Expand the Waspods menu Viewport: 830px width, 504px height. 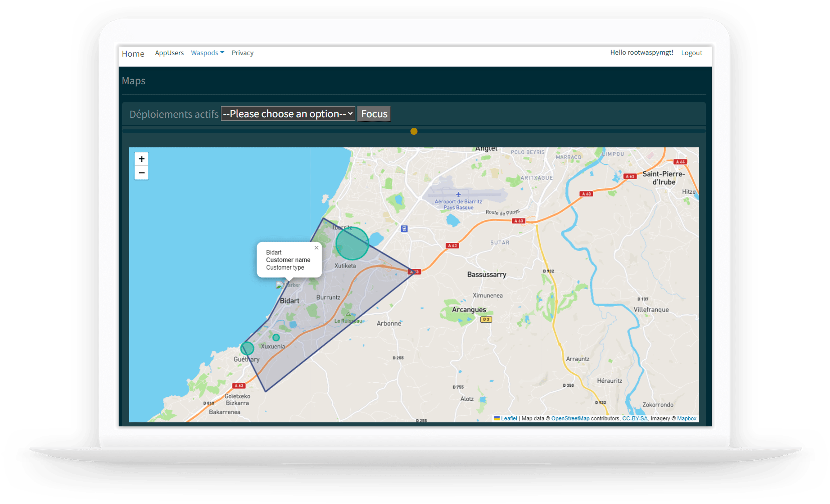click(207, 53)
